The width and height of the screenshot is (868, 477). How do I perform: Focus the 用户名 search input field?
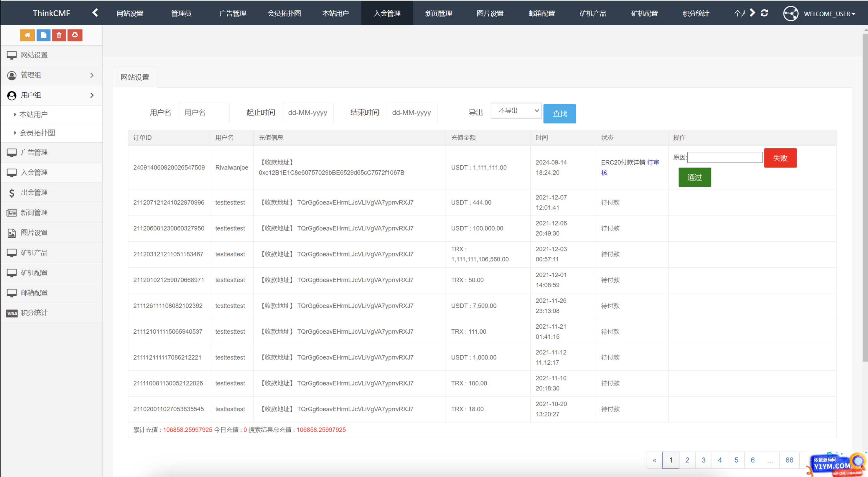[x=204, y=113]
